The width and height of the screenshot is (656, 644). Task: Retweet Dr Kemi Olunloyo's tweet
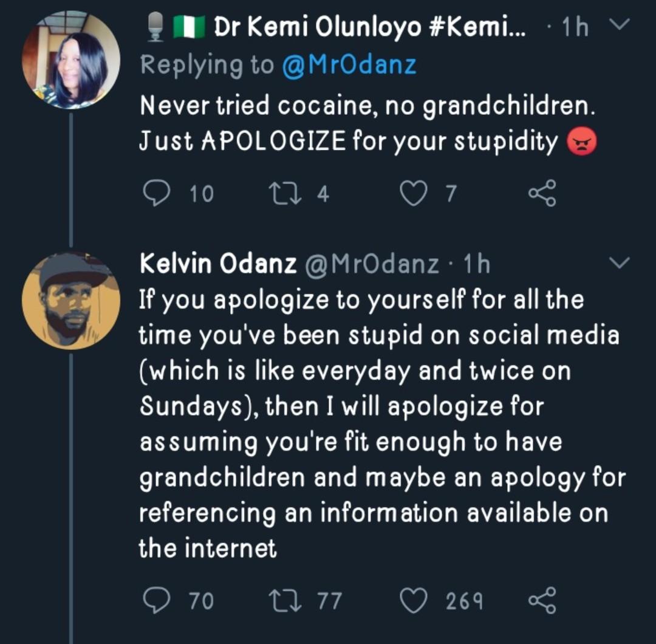point(282,193)
